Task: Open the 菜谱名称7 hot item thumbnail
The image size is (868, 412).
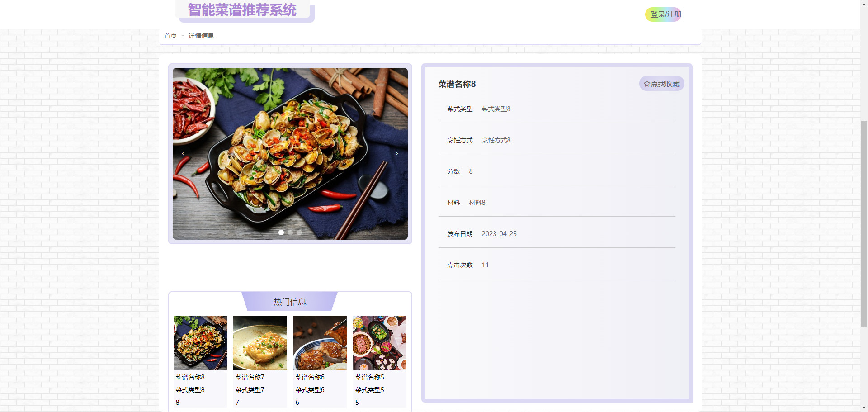Action: pyautogui.click(x=260, y=343)
